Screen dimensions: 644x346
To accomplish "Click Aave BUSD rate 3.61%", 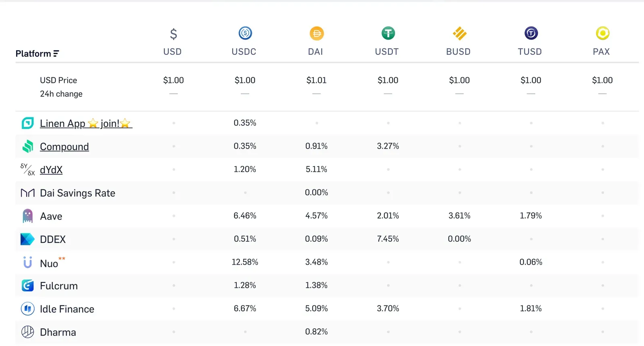I will [460, 215].
